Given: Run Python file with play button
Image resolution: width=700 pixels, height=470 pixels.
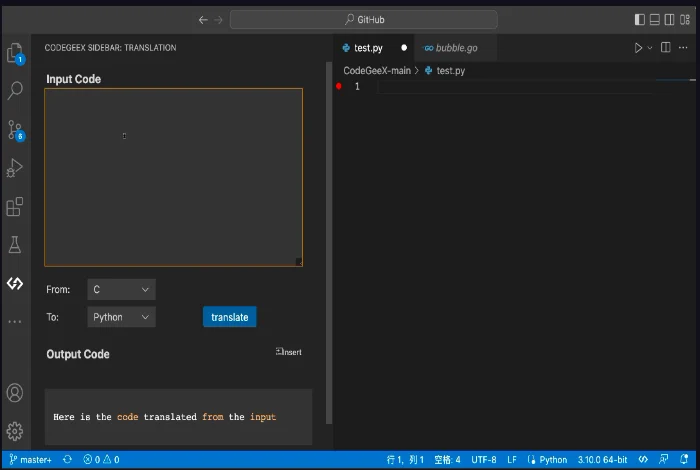Looking at the screenshot, I should coord(638,48).
